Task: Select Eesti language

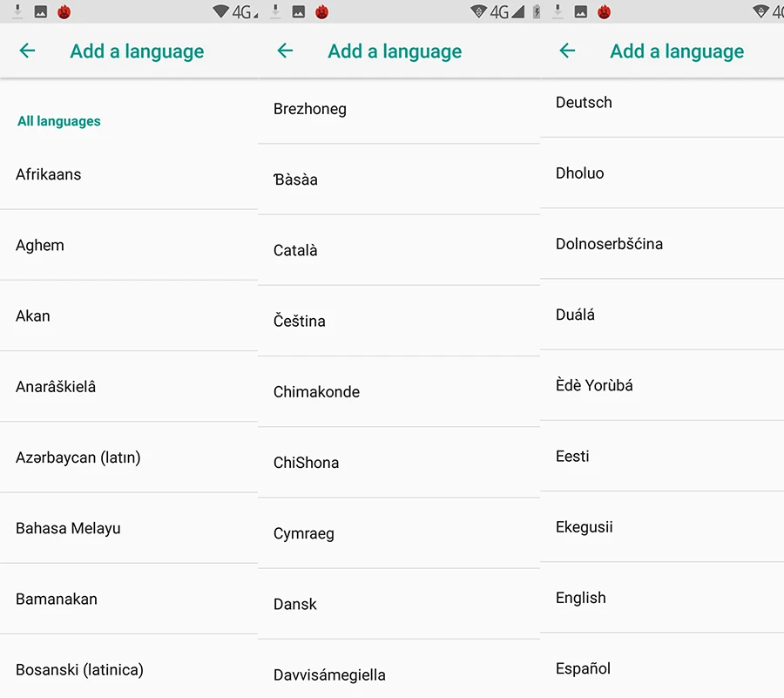Action: click(x=662, y=456)
